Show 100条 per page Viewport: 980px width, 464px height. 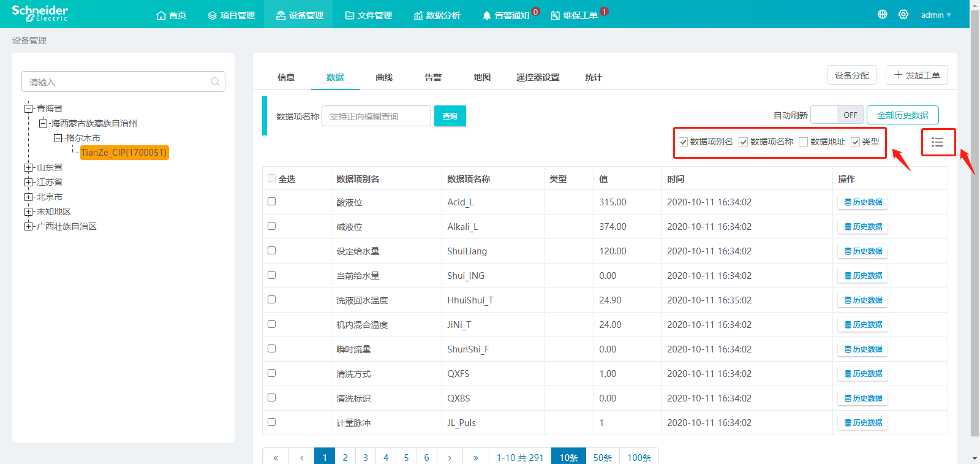(x=639, y=458)
